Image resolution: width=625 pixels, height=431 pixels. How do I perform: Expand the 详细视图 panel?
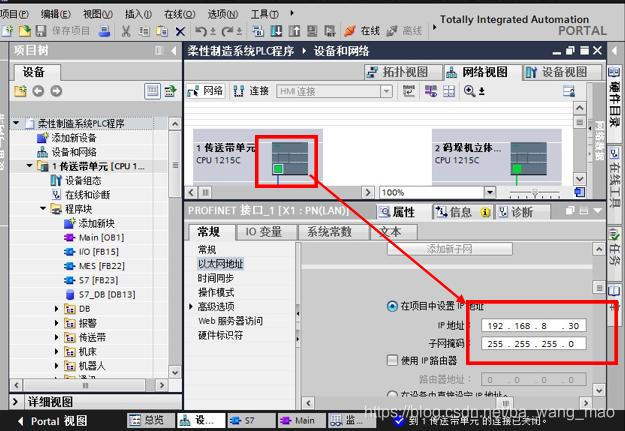[x=15, y=401]
